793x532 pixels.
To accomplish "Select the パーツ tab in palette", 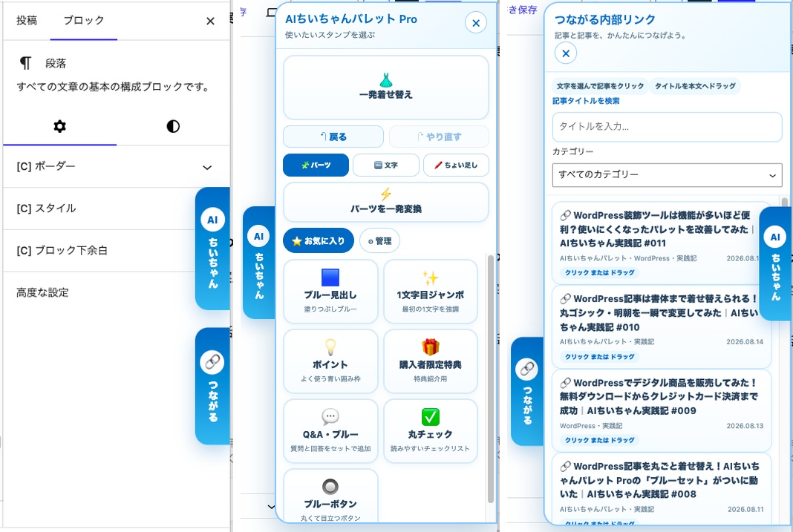I will point(316,165).
